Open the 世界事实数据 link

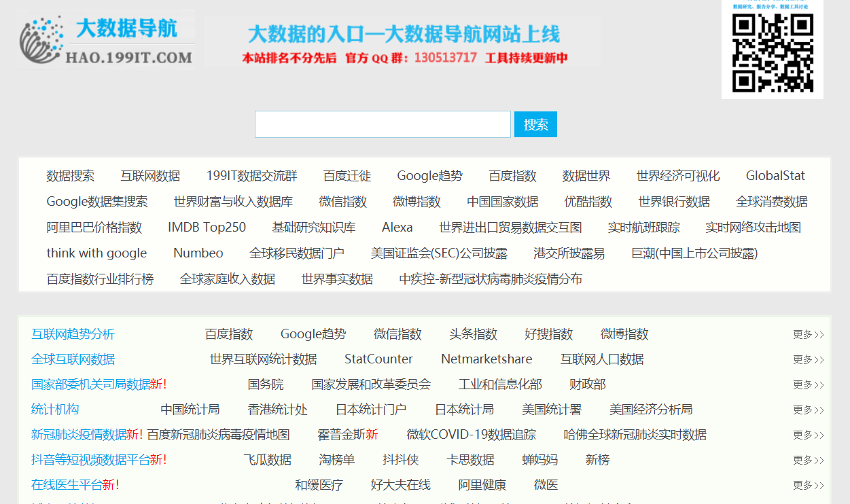(x=338, y=279)
